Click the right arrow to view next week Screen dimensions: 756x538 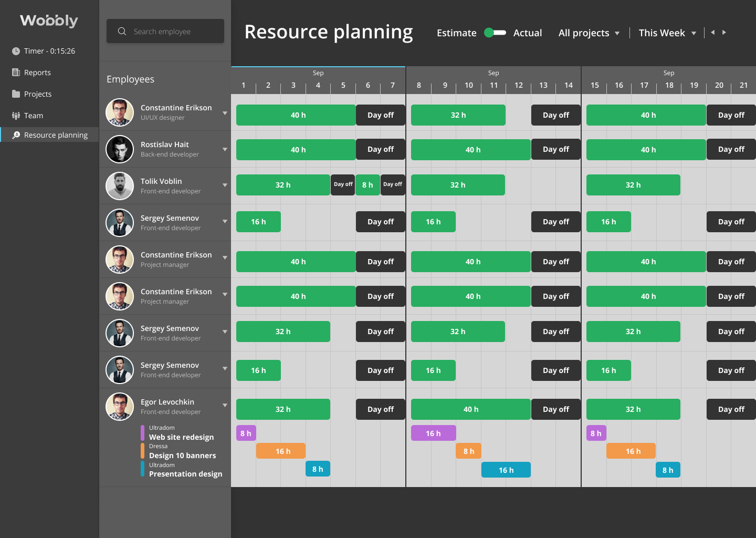coord(724,32)
